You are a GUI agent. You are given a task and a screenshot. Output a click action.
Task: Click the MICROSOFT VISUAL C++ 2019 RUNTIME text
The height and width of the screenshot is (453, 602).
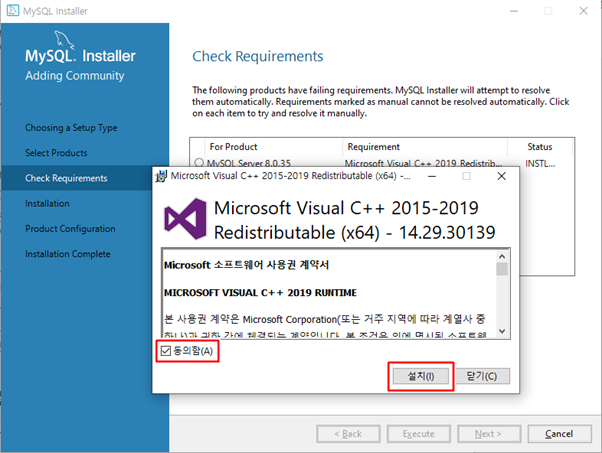coord(260,293)
